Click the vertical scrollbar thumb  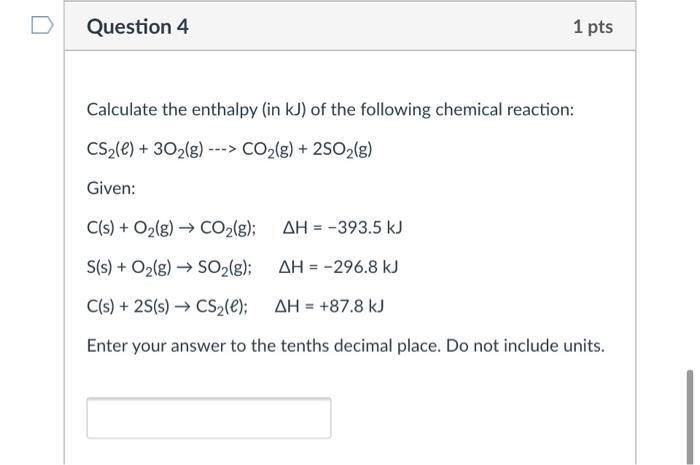[690, 417]
